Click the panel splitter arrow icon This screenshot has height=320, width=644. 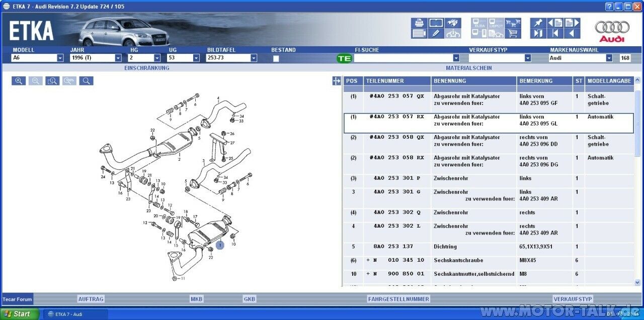(337, 81)
